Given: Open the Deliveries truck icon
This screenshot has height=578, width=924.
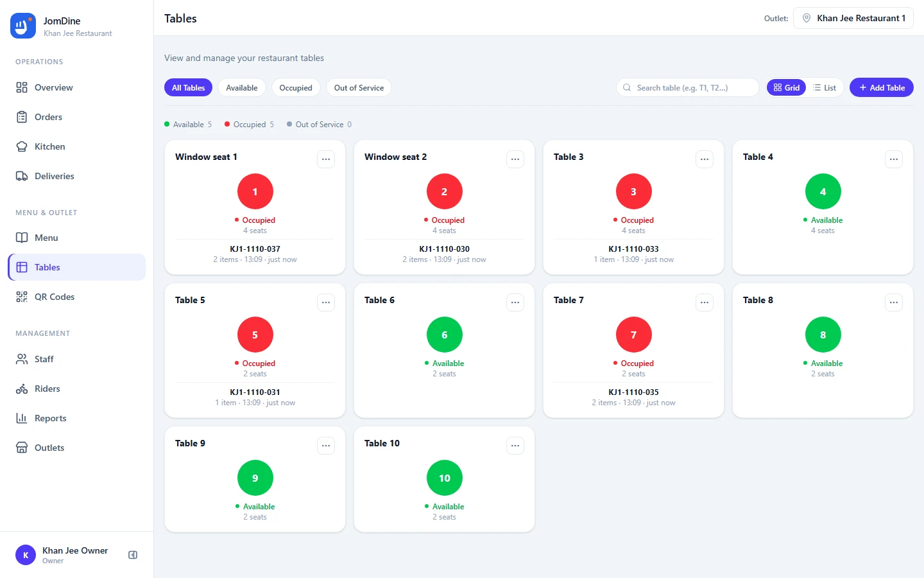Looking at the screenshot, I should (x=22, y=176).
